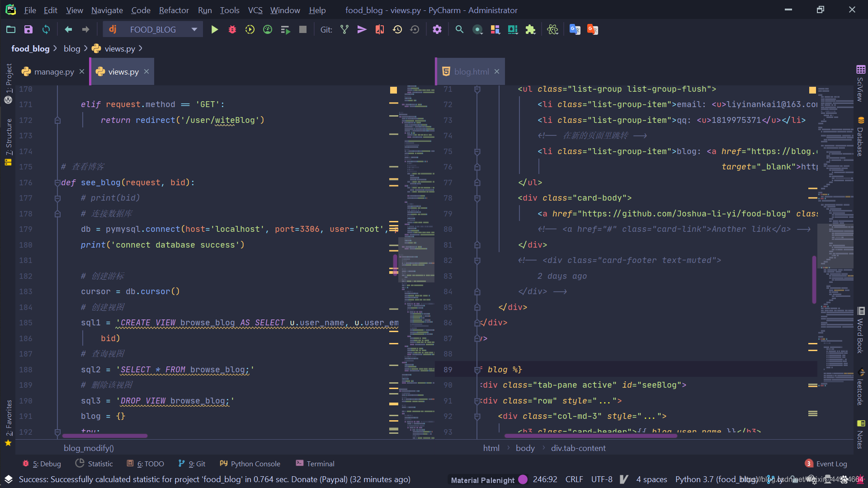Click the Save All floppy icon
The width and height of the screenshot is (868, 488).
pyautogui.click(x=28, y=30)
